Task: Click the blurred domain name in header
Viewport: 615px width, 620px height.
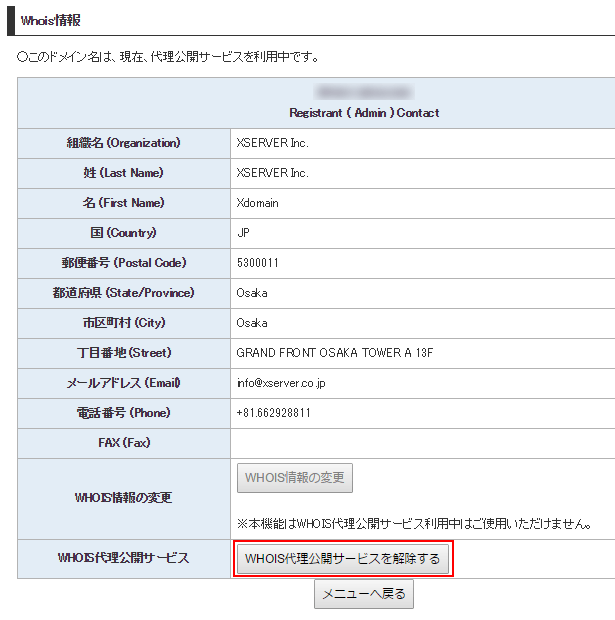Action: 364,92
